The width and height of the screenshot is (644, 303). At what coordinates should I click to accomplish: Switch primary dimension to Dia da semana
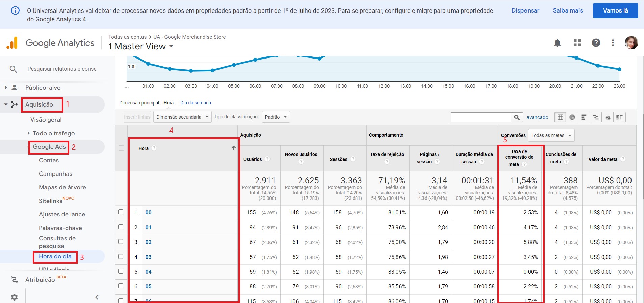[x=196, y=103]
